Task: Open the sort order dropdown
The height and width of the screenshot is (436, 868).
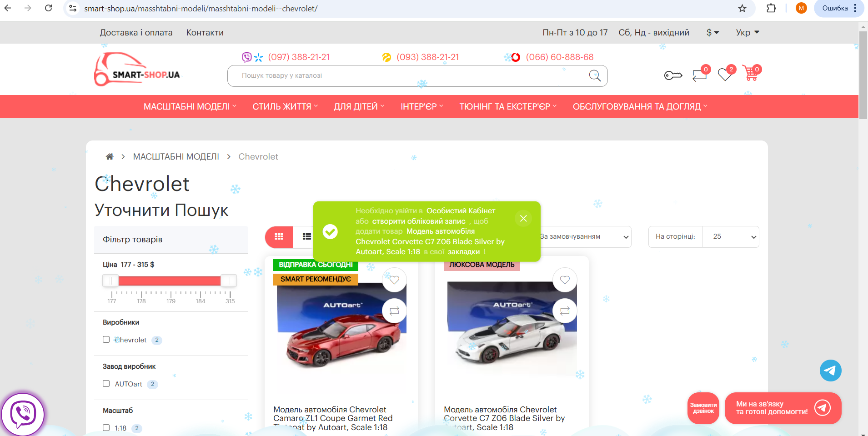Action: pos(584,236)
